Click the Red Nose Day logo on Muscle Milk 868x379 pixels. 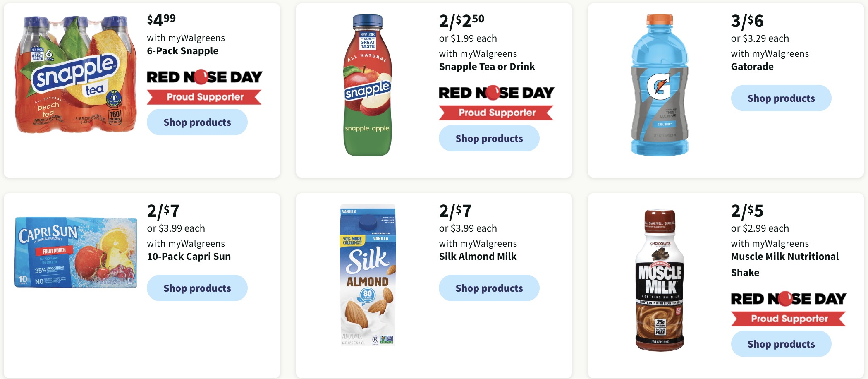tap(789, 299)
